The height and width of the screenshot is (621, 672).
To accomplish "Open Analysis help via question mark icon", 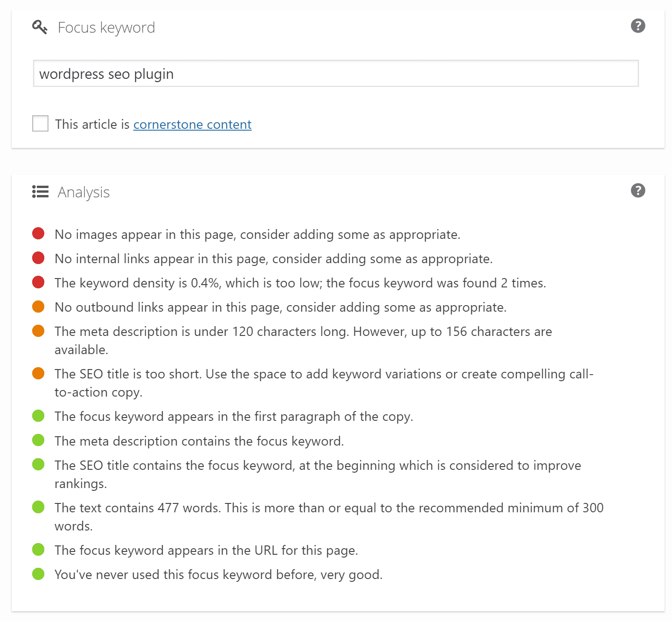I will (637, 190).
